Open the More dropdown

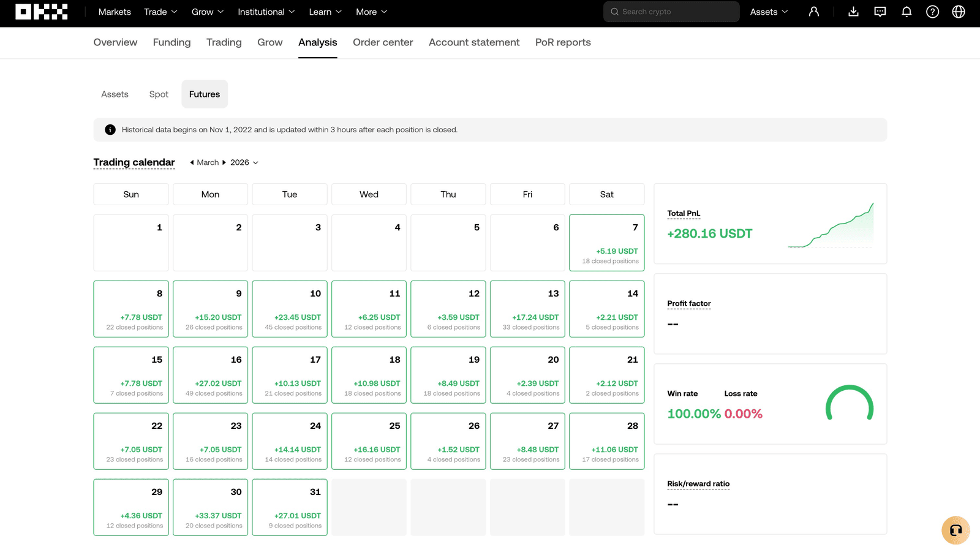tap(372, 12)
